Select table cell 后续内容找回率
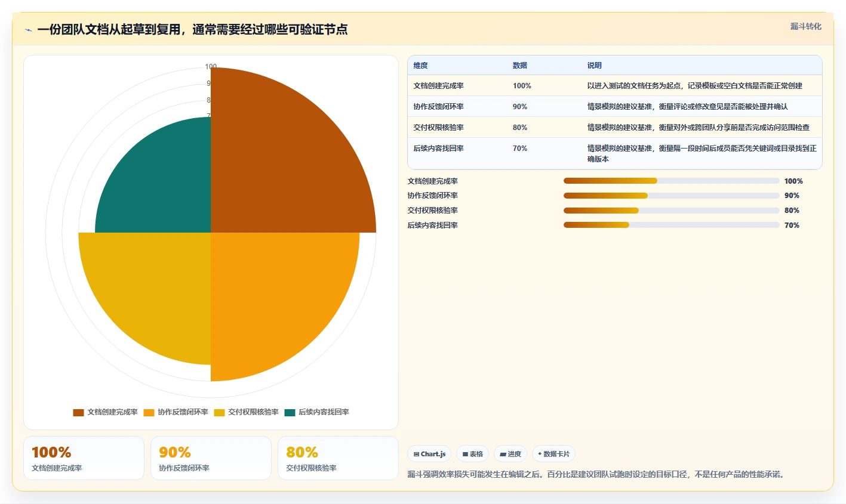This screenshot has width=846, height=504. pos(438,149)
